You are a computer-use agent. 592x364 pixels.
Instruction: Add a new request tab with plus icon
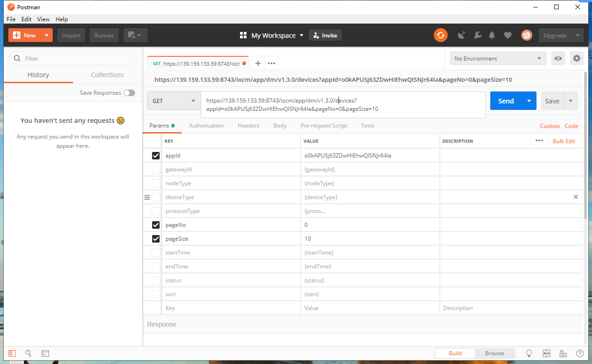258,63
